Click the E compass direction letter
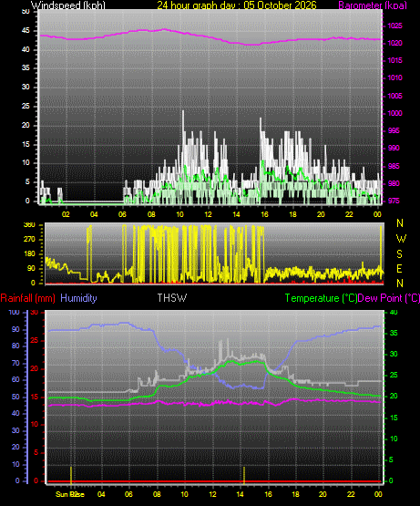 [400, 269]
